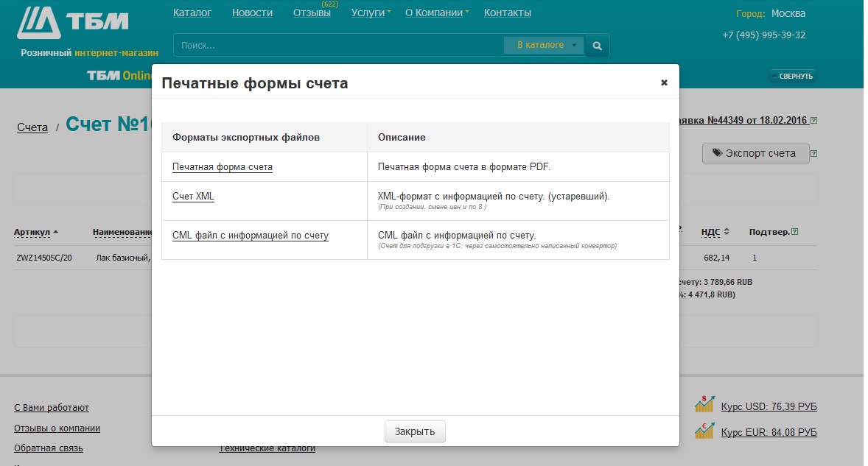Click help icon beside Подтвер. column

coord(795,232)
